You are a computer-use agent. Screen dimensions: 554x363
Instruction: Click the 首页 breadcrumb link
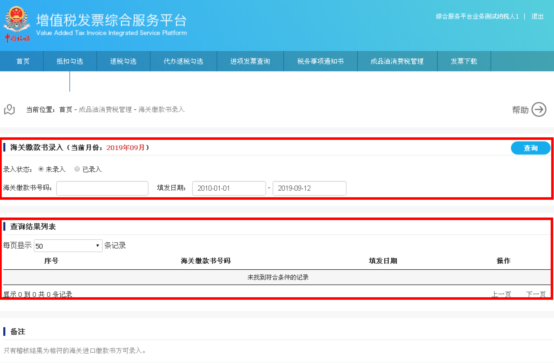pyautogui.click(x=65, y=110)
